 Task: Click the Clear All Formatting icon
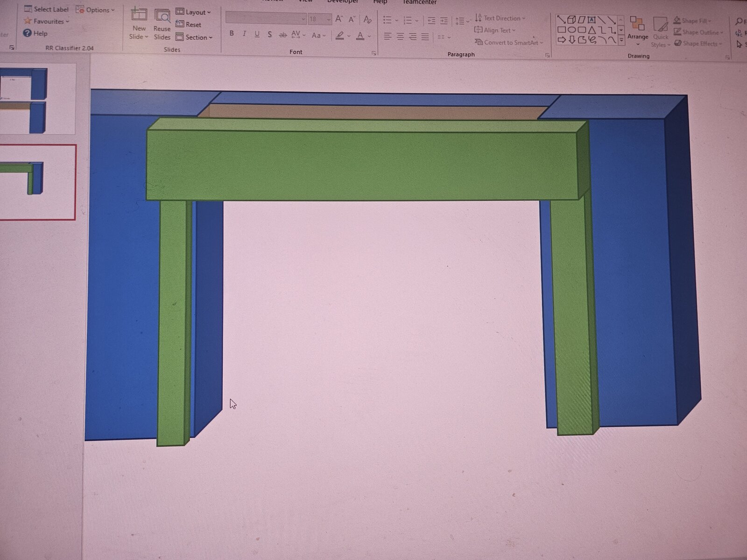pyautogui.click(x=367, y=20)
